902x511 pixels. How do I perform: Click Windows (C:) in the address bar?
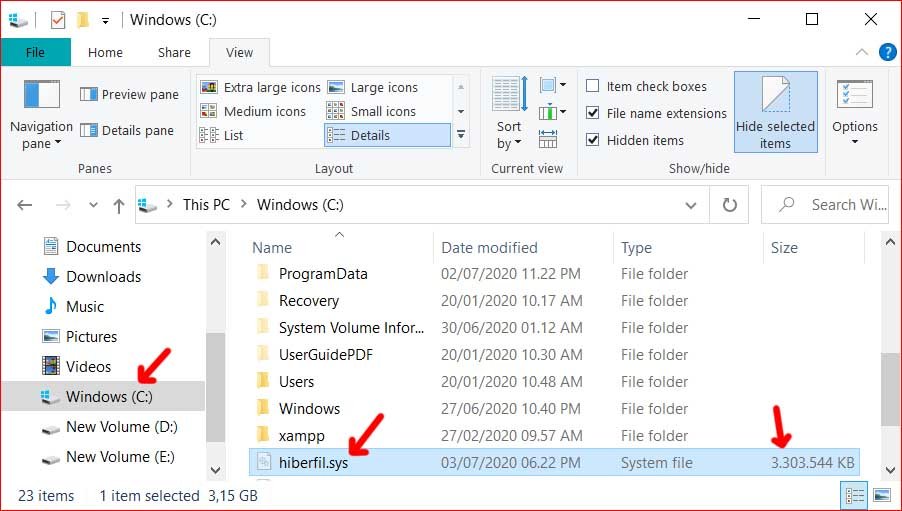tap(300, 205)
